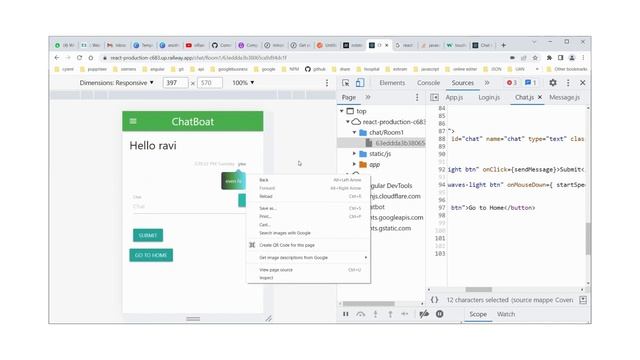Open the Login.js file tab
This screenshot has height=360, width=640.
click(489, 97)
